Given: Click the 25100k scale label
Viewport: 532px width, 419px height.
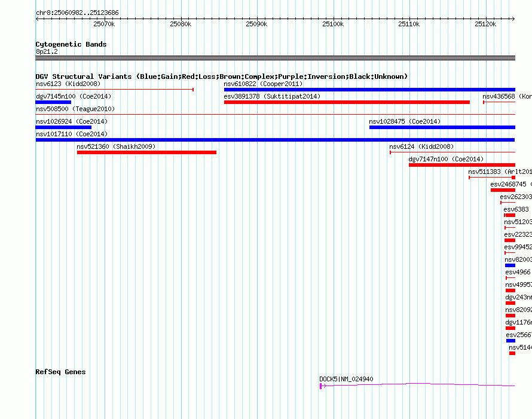Looking at the screenshot, I should [x=333, y=24].
